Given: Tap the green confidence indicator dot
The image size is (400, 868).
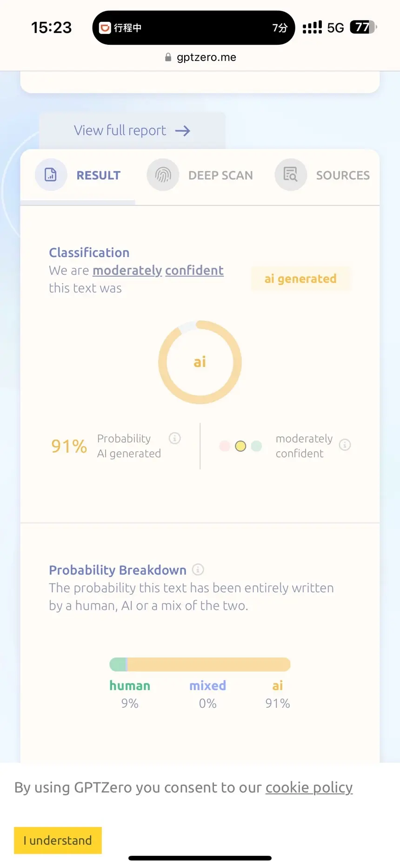Looking at the screenshot, I should (x=256, y=446).
